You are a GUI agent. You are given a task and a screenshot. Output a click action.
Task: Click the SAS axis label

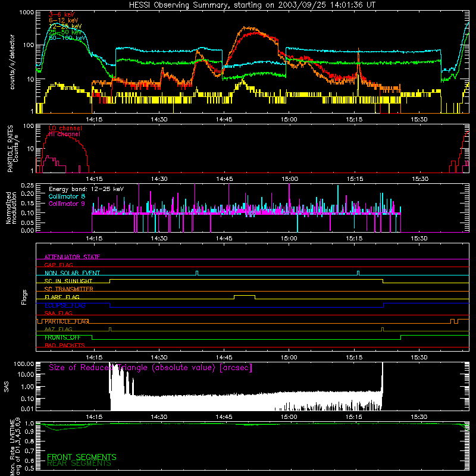click(x=7, y=387)
